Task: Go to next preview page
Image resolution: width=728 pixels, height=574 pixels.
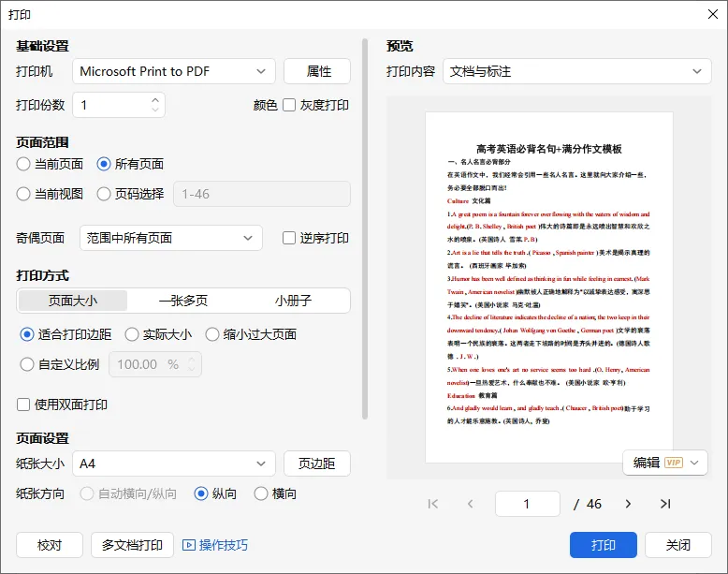Action: (x=628, y=504)
